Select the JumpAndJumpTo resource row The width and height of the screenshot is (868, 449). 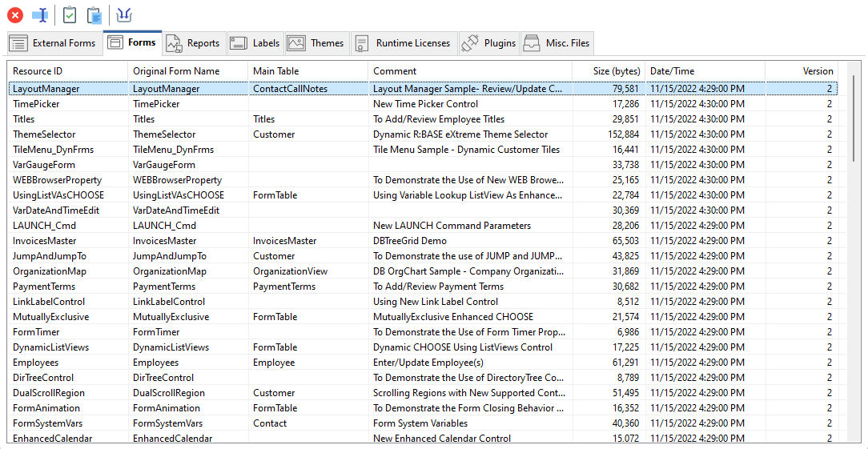(x=423, y=256)
